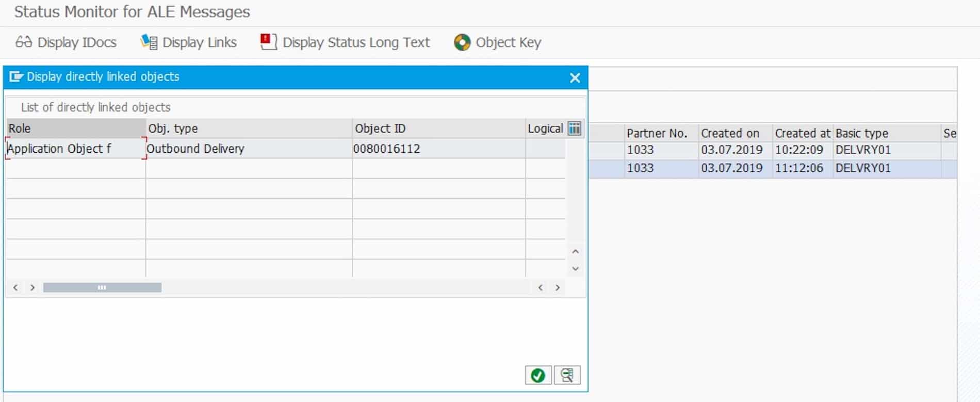Image resolution: width=980 pixels, height=402 pixels.
Task: Click the Object Key icon
Action: pyautogui.click(x=462, y=42)
